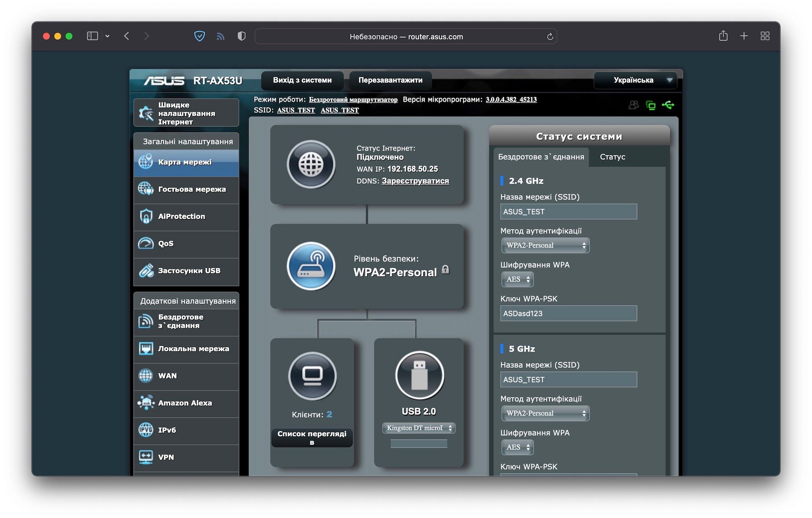Click the second ASUS_TEST SSID link
The image size is (812, 518).
(340, 110)
